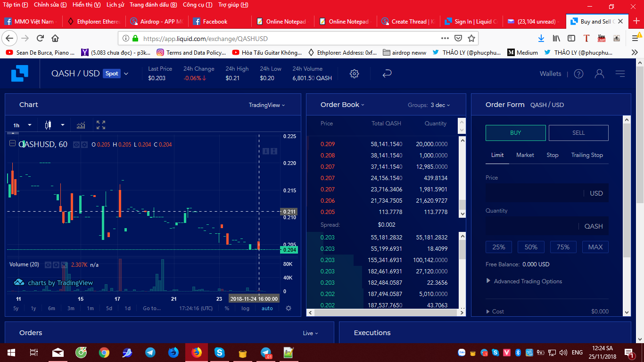Viewport: 644px width, 362px height.
Task: Open the exchange settings gear icon
Action: 355,74
